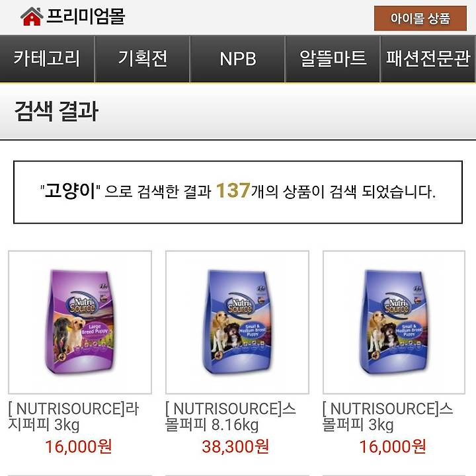Click the 검색 결과 heading
Viewport: 476px width, 476px height.
point(56,111)
